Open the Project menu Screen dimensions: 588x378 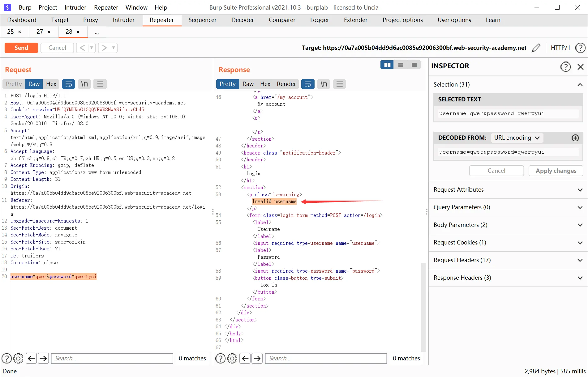(48, 7)
